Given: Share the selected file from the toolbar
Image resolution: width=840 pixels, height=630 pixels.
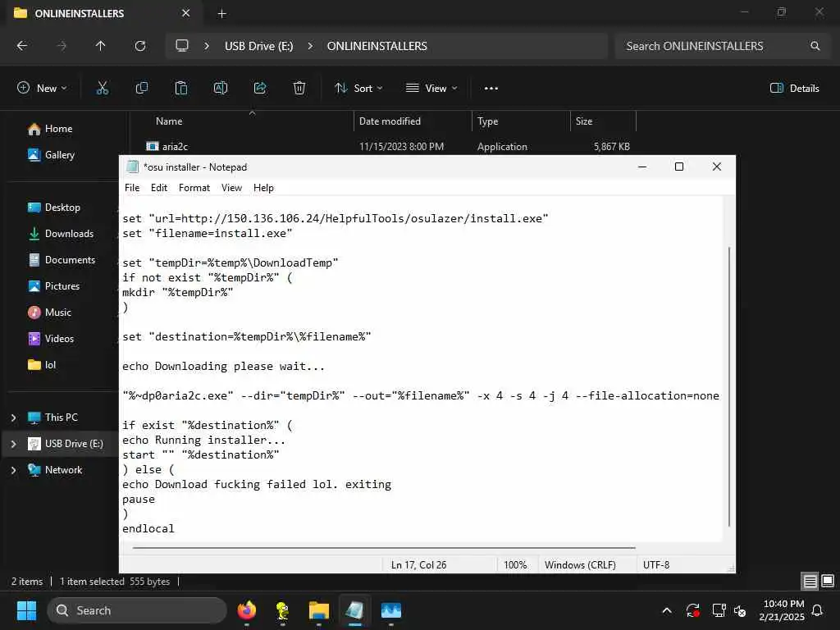Looking at the screenshot, I should click(x=260, y=89).
